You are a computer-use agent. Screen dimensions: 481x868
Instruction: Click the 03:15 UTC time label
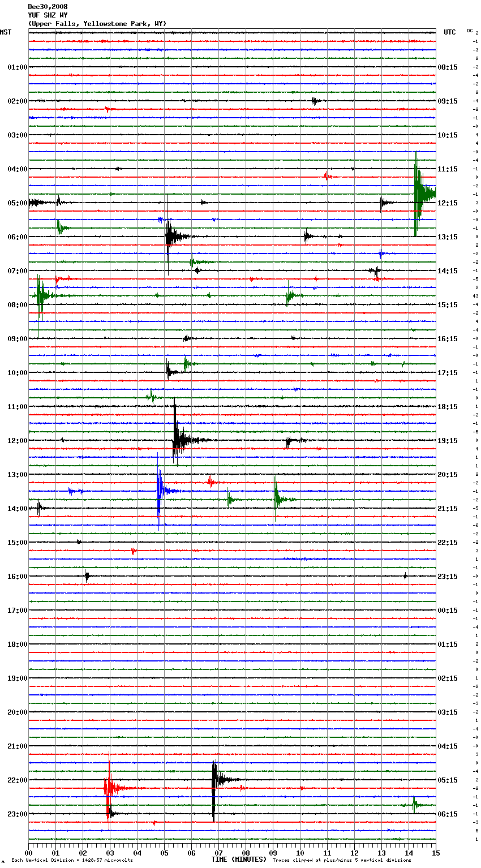448,712
